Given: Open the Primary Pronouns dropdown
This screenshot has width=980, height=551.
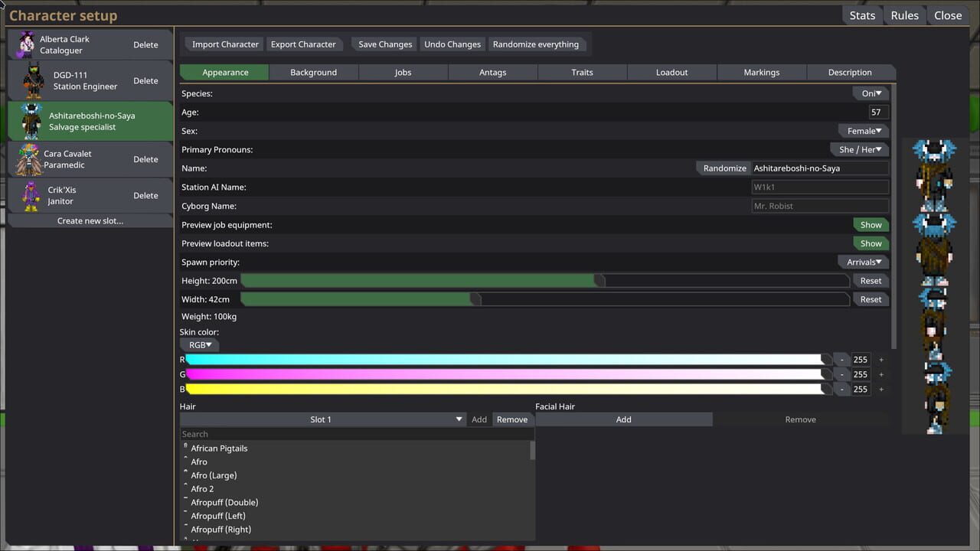Looking at the screenshot, I should (859, 149).
